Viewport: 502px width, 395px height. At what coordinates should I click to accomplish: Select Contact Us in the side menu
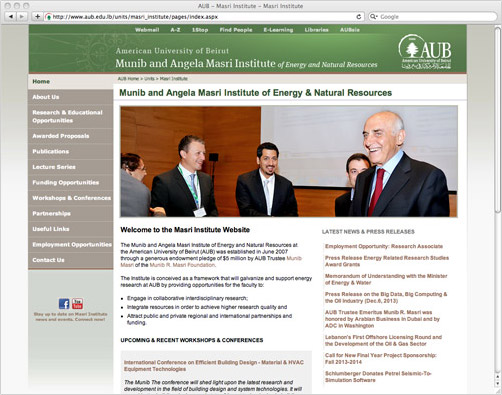[x=48, y=260]
